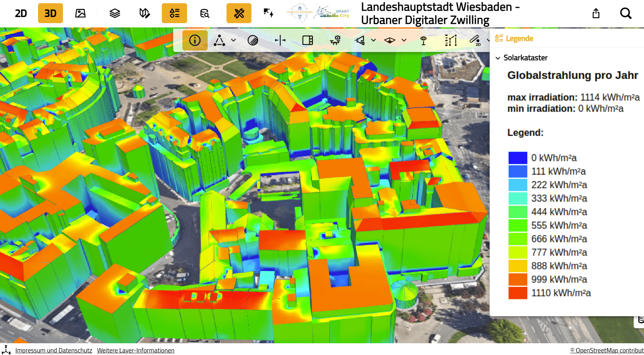Screen dimensions: 644x355
Task: Open the Legende panel header
Action: click(x=514, y=38)
